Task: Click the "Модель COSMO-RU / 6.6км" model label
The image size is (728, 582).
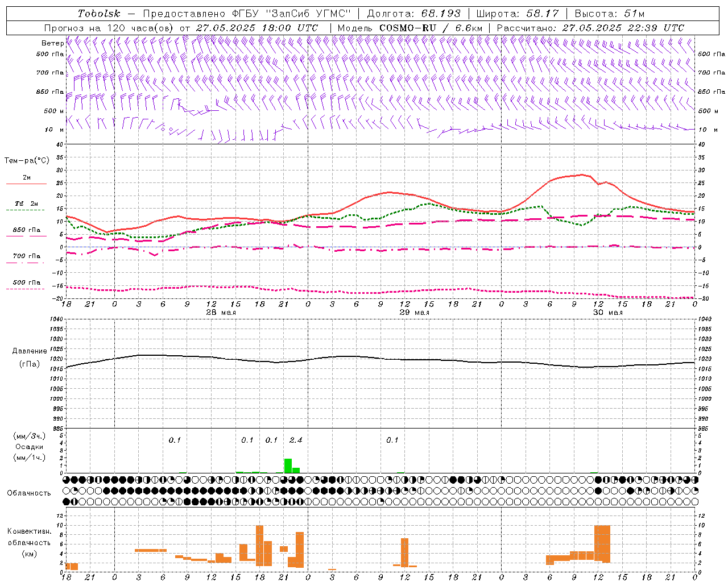Action: (410, 28)
